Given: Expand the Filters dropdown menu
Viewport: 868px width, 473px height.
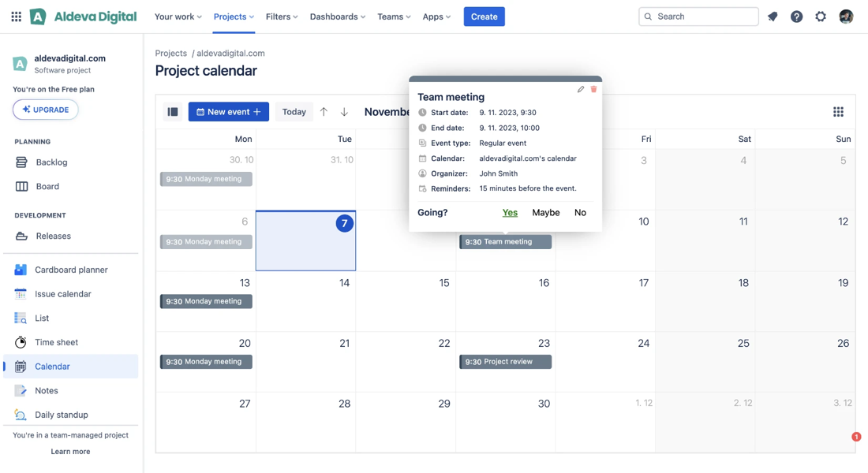Looking at the screenshot, I should click(282, 17).
